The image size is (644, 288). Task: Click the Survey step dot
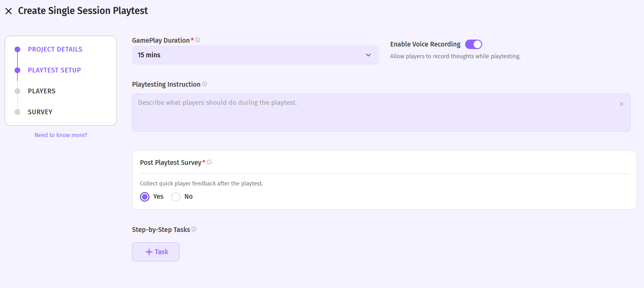click(x=17, y=112)
